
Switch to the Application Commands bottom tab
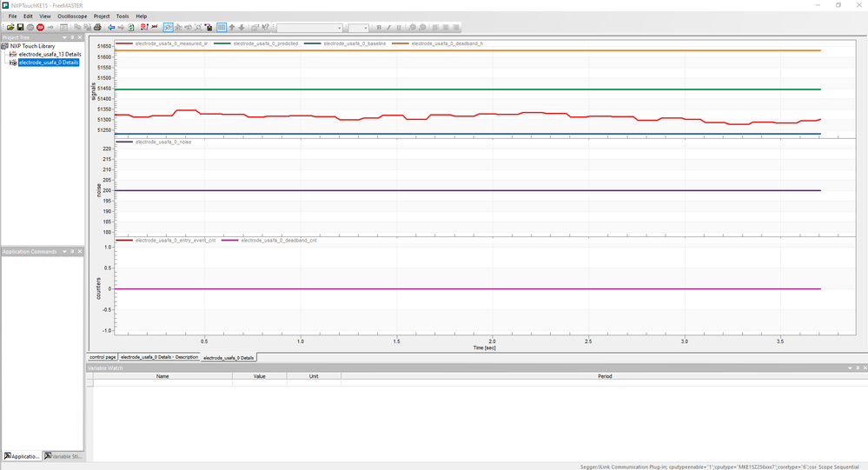pyautogui.click(x=22, y=456)
